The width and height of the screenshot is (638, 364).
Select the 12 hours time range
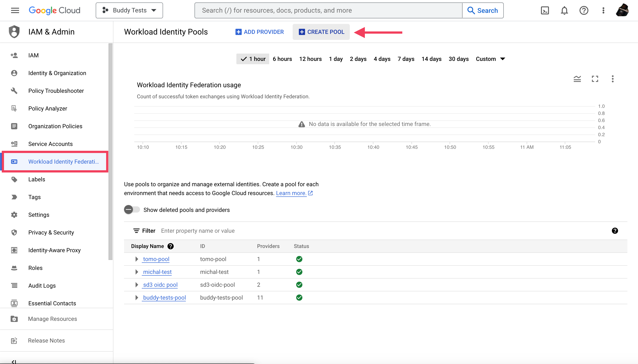click(310, 59)
